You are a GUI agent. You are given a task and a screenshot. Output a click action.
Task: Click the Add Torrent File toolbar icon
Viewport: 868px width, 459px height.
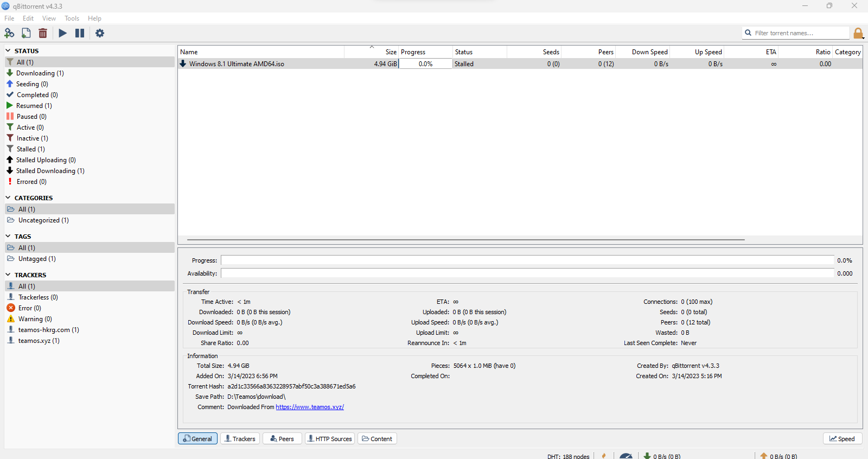pyautogui.click(x=26, y=33)
